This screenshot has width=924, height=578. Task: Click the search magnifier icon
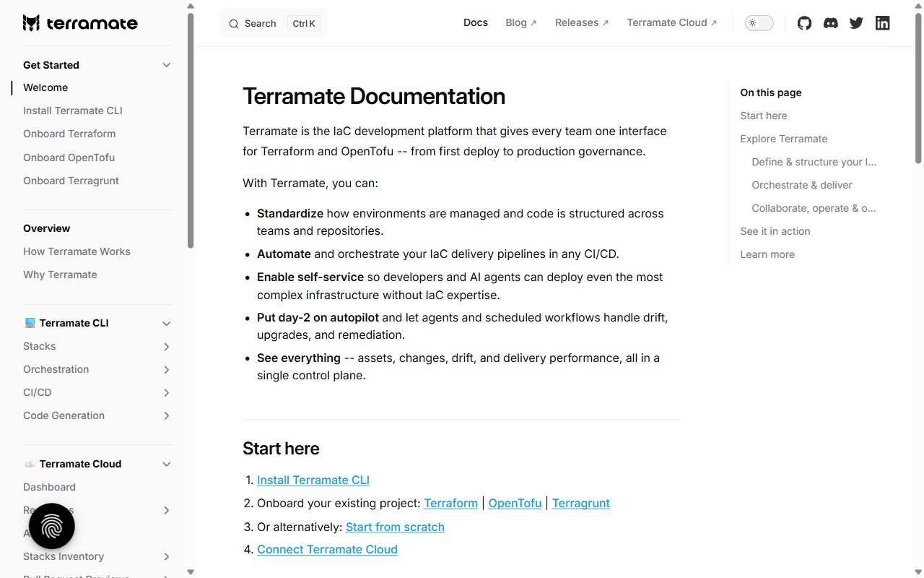tap(234, 24)
